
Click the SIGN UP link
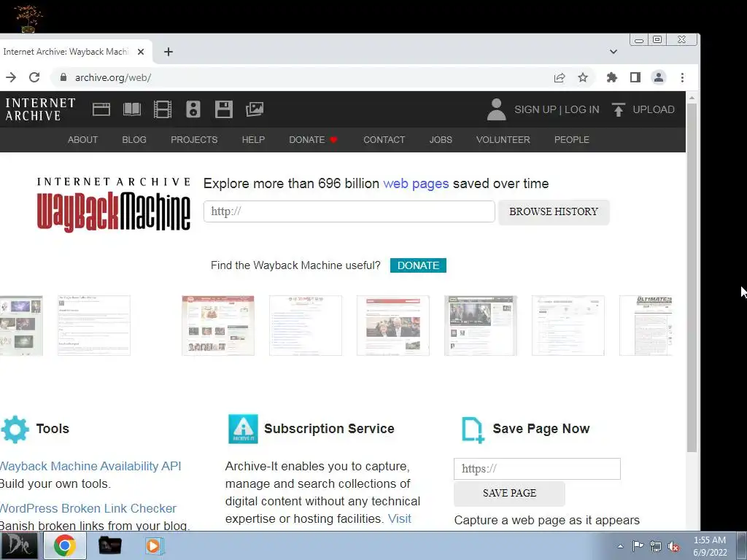click(x=535, y=109)
